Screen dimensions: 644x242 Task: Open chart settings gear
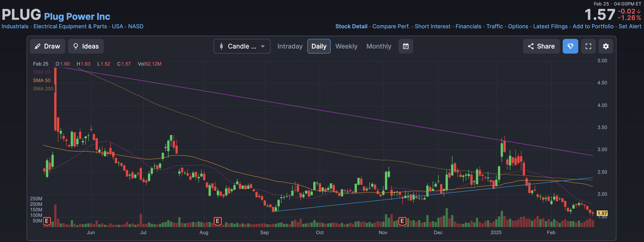(x=605, y=46)
